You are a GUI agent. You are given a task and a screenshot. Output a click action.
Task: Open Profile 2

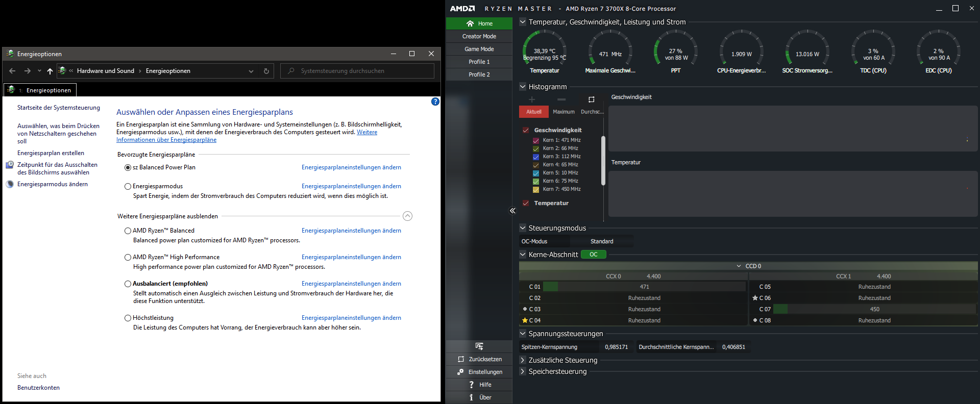pyautogui.click(x=479, y=74)
